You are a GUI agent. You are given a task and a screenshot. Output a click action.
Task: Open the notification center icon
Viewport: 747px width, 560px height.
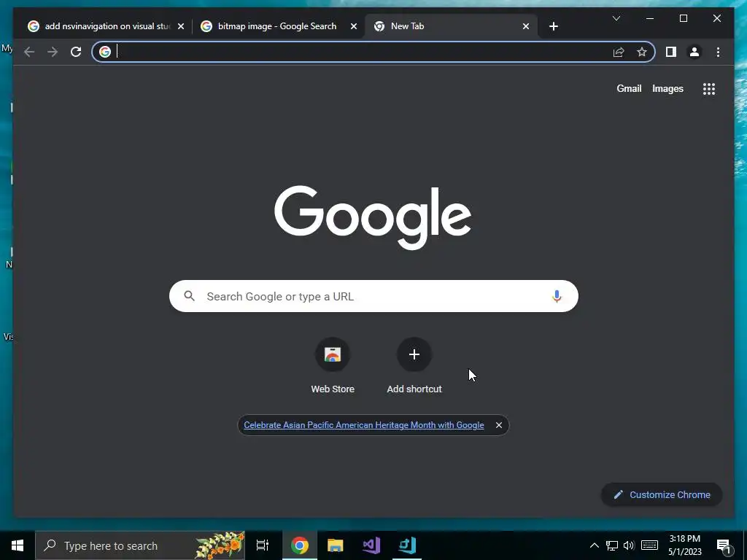tap(724, 546)
